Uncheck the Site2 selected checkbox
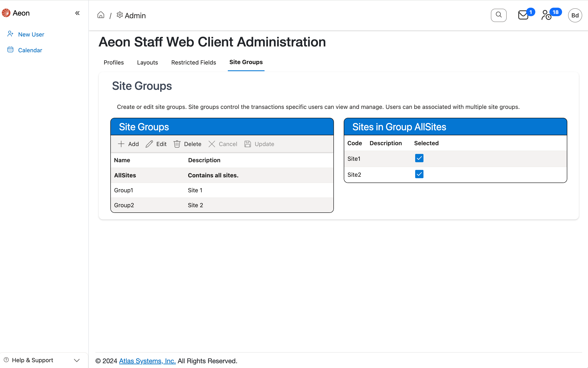The height and width of the screenshot is (368, 588). [x=419, y=174]
